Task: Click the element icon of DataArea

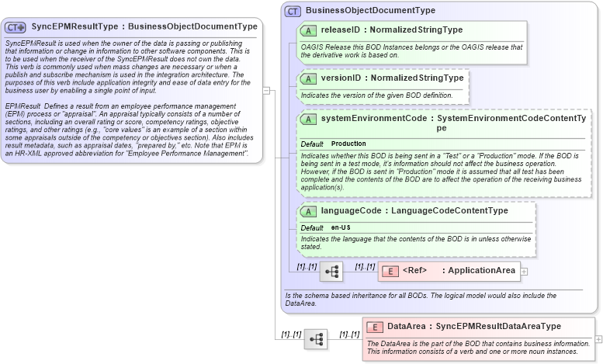Action: pyautogui.click(x=375, y=328)
